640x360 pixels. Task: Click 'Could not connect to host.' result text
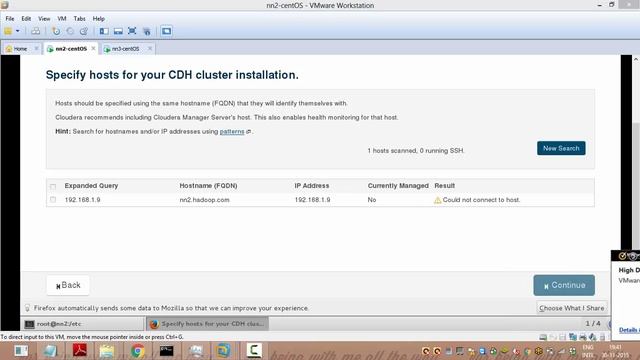click(481, 200)
